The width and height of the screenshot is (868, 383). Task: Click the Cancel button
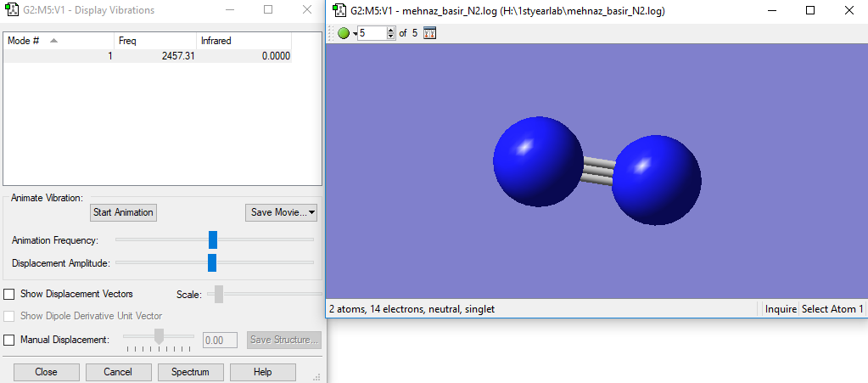point(118,372)
